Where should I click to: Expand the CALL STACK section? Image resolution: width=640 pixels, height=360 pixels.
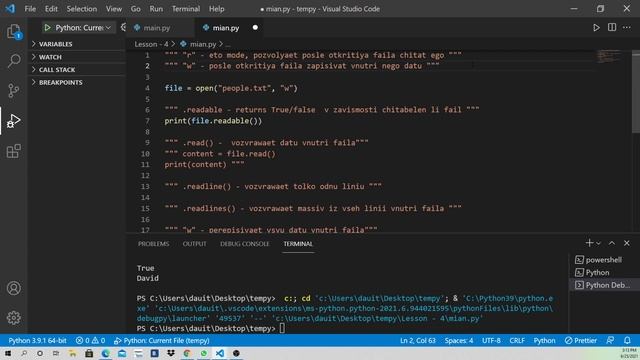point(57,70)
